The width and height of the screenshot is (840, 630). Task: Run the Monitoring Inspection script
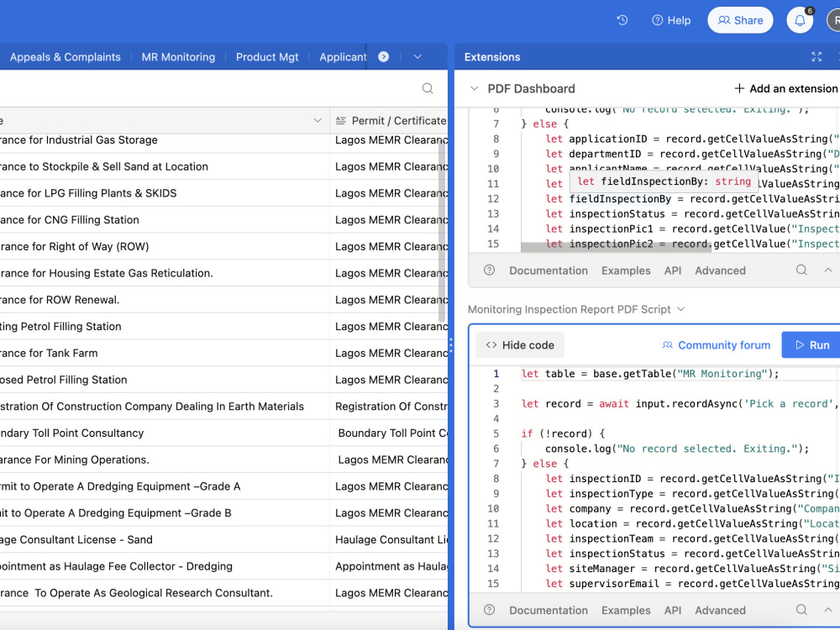pyautogui.click(x=811, y=345)
